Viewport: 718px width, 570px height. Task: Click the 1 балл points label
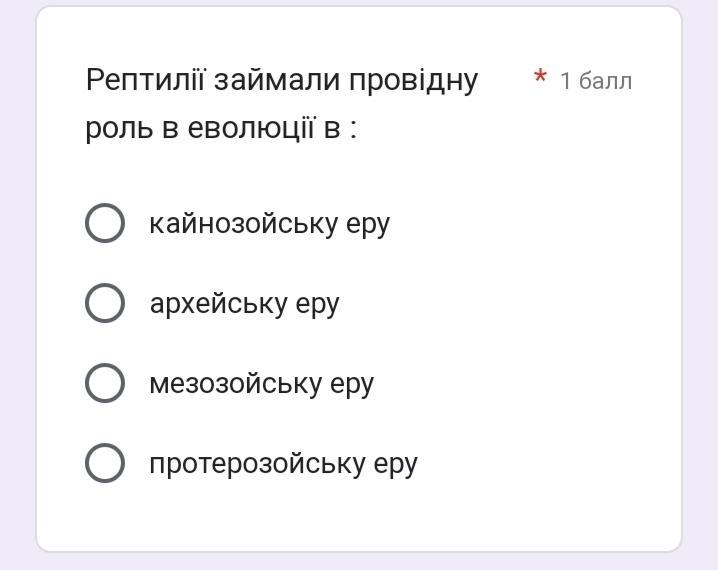coord(596,81)
